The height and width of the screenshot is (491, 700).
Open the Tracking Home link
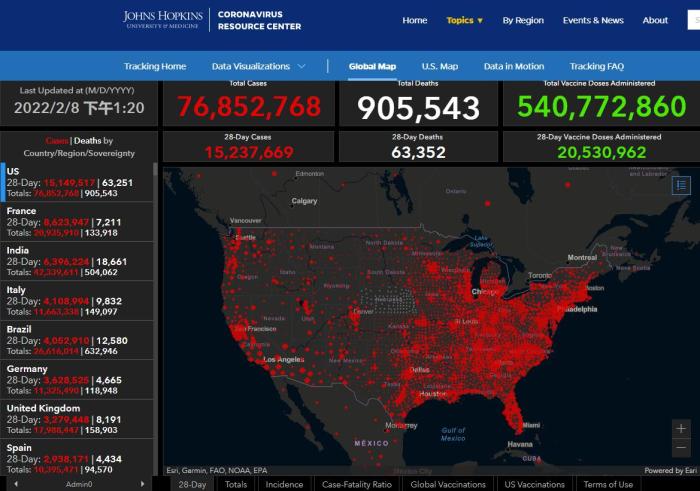coord(155,66)
